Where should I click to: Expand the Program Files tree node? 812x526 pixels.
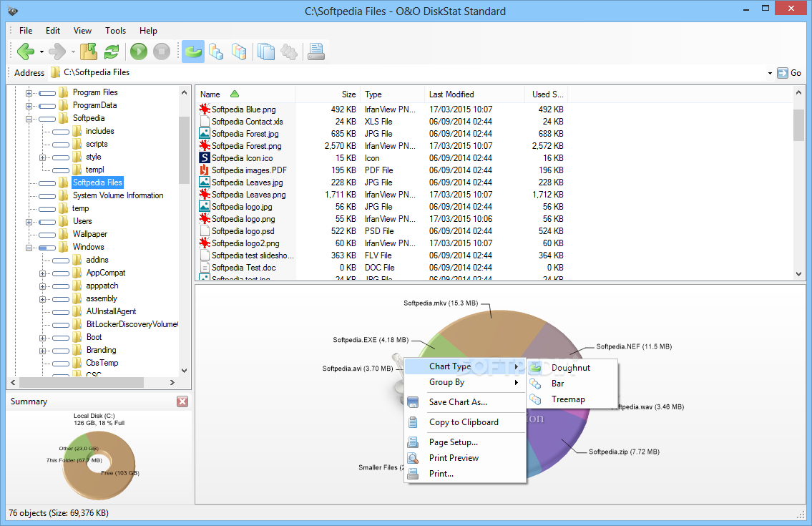[x=29, y=93]
